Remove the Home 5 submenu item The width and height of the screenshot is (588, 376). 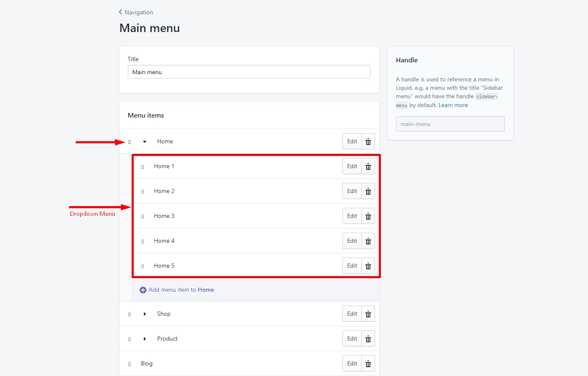click(368, 266)
